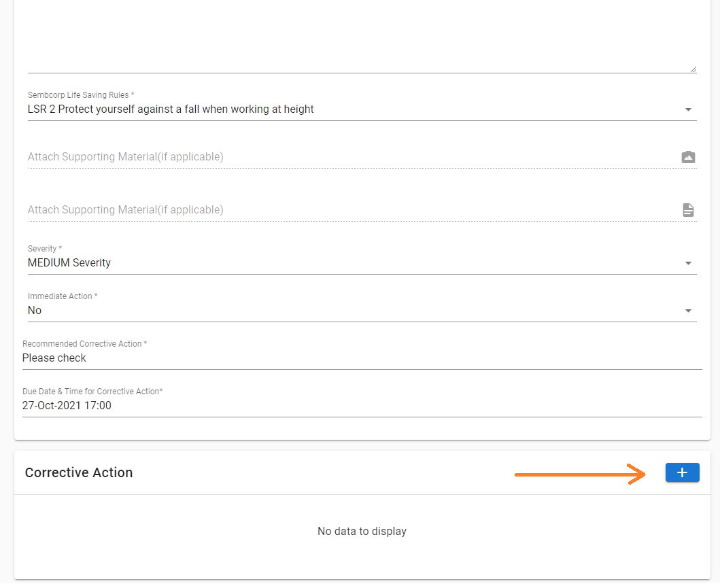Click the second Attach Supporting Material placeholder text
Screen dimensions: 720x588
pyautogui.click(x=125, y=210)
